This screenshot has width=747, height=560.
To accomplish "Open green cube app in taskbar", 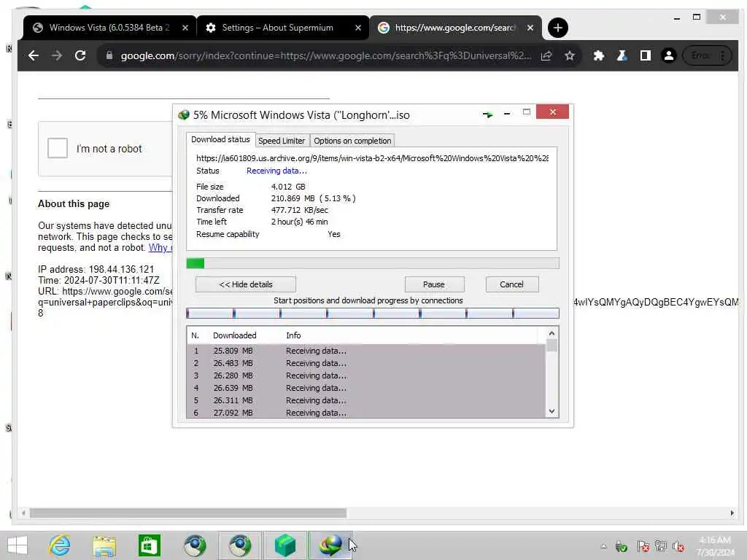I will [x=285, y=545].
